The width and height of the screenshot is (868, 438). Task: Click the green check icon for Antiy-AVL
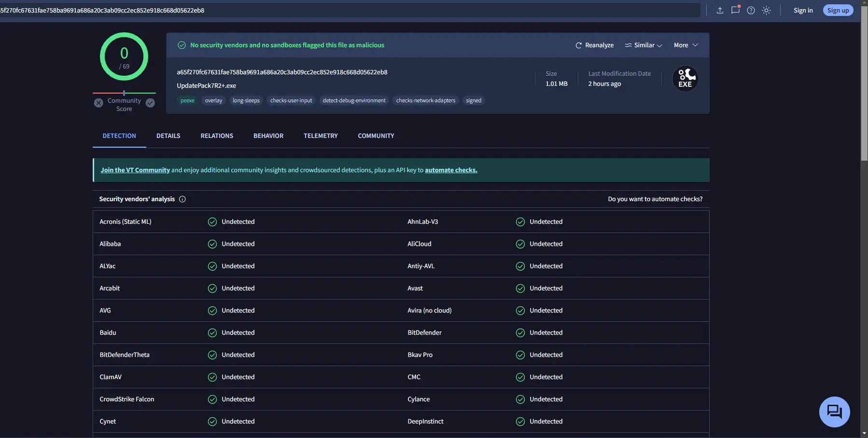coord(520,266)
